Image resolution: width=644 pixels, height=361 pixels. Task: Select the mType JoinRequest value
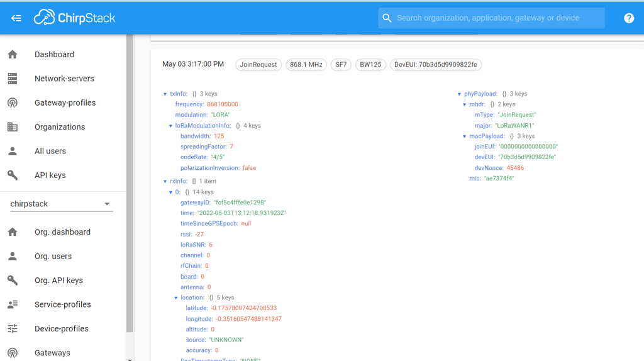(517, 115)
